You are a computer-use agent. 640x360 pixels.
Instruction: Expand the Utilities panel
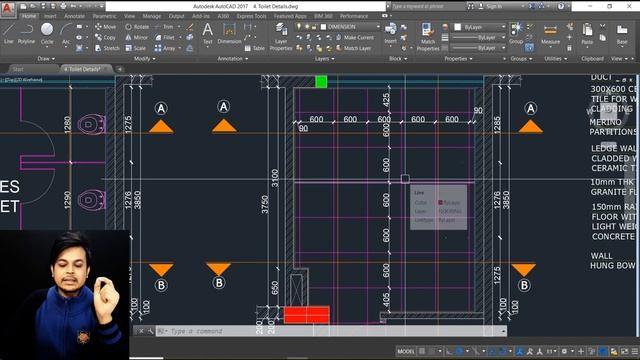[x=556, y=58]
